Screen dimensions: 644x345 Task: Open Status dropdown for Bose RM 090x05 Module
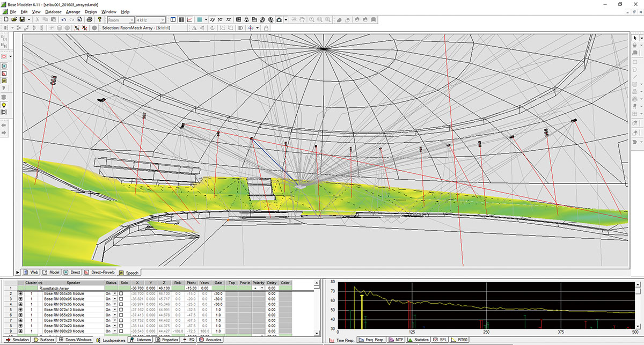115,299
